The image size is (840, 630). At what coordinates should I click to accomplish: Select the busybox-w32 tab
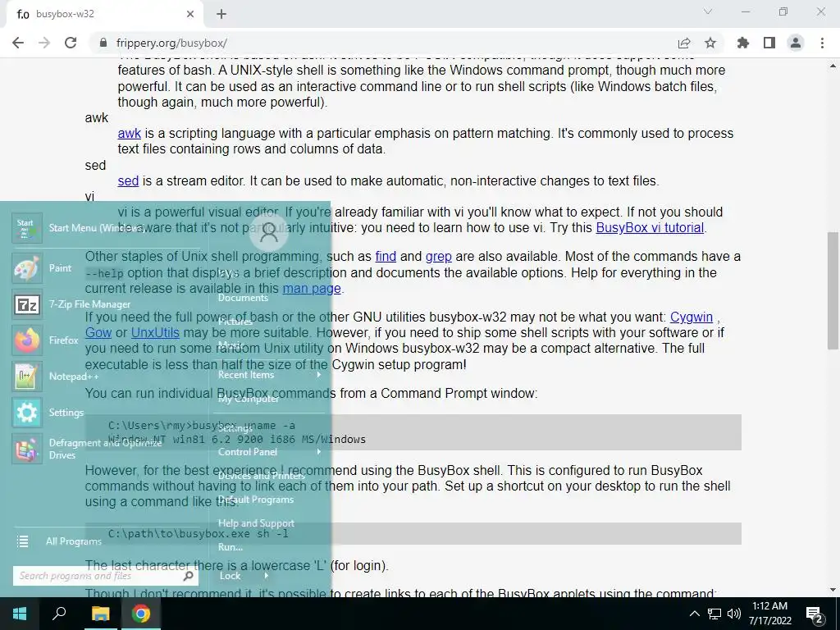click(x=104, y=15)
